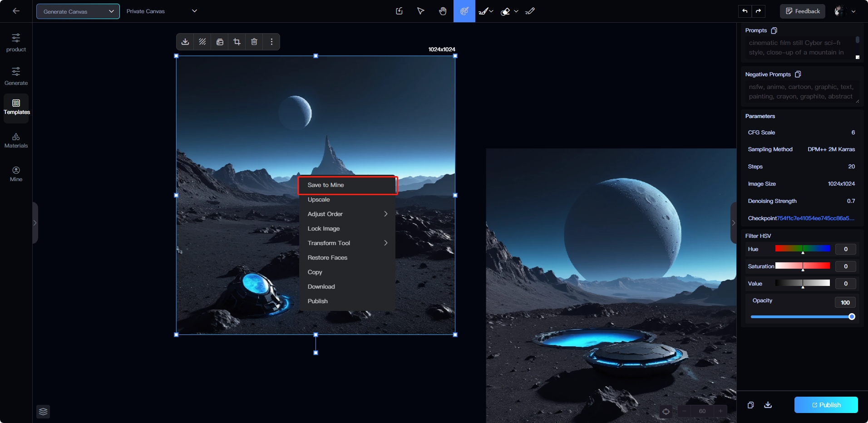Click the undo arrow button
Image resolution: width=868 pixels, height=423 pixels.
pos(745,11)
